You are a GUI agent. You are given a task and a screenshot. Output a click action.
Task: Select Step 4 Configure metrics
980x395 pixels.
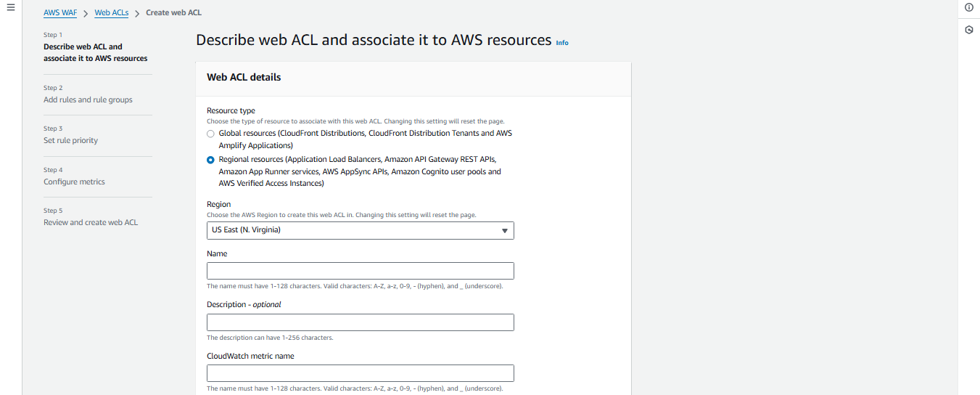(x=74, y=182)
